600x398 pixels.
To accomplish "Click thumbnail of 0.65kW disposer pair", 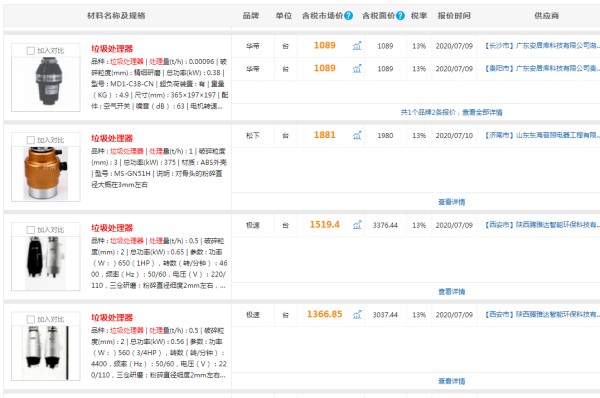I will click(46, 263).
